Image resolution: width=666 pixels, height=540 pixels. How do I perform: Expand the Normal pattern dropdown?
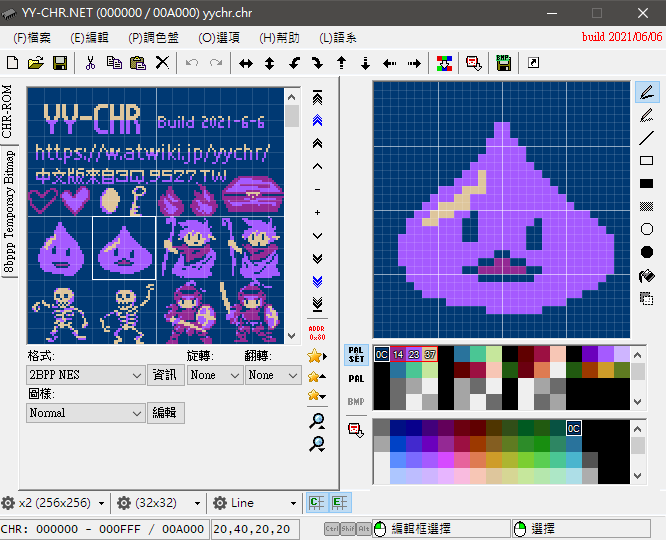pos(85,413)
